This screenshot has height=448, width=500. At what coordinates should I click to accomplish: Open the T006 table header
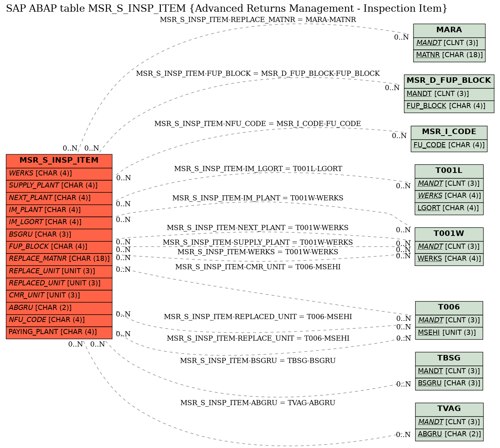tap(449, 308)
